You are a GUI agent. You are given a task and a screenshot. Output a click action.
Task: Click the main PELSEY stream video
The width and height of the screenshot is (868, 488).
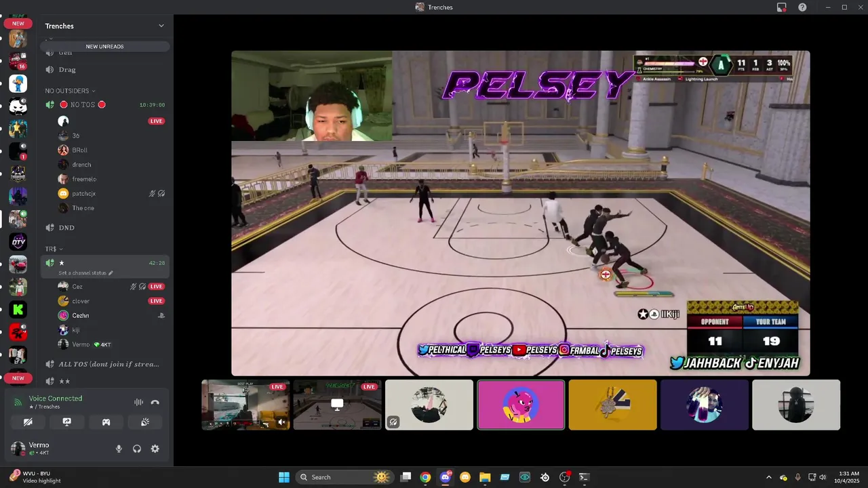pos(520,213)
